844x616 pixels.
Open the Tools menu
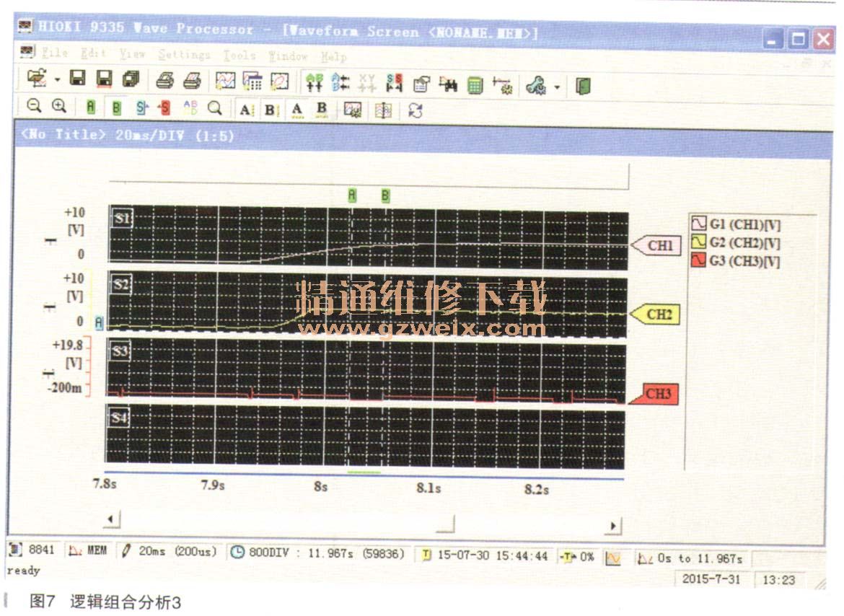(239, 55)
